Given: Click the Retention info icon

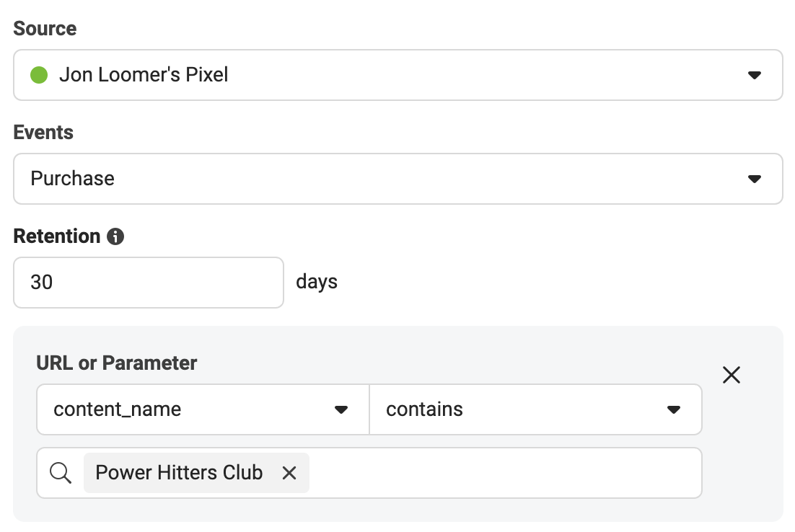Looking at the screenshot, I should click(115, 236).
